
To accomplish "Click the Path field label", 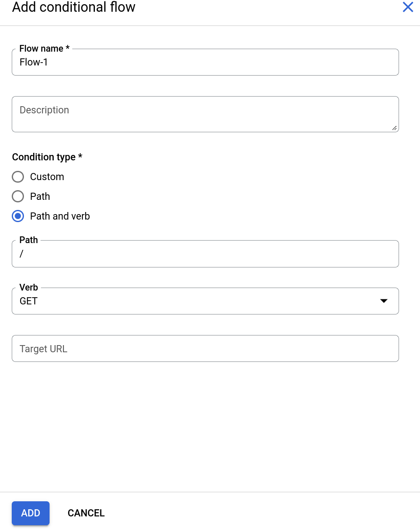I will 28,240.
